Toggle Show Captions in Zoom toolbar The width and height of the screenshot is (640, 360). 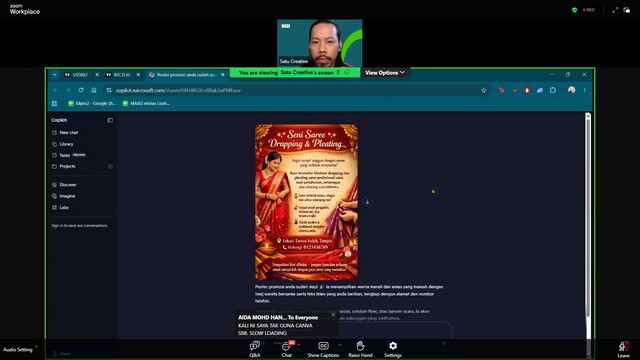(x=323, y=349)
